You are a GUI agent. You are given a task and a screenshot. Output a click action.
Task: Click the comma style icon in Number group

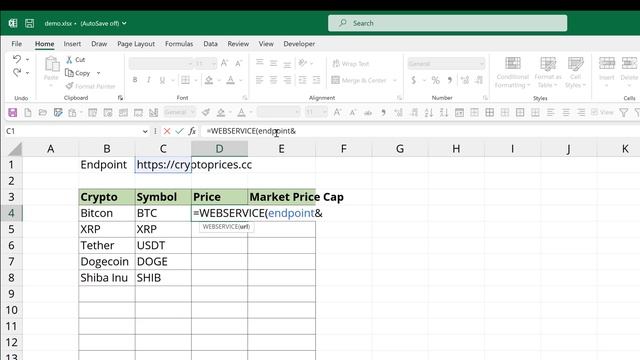(449, 80)
